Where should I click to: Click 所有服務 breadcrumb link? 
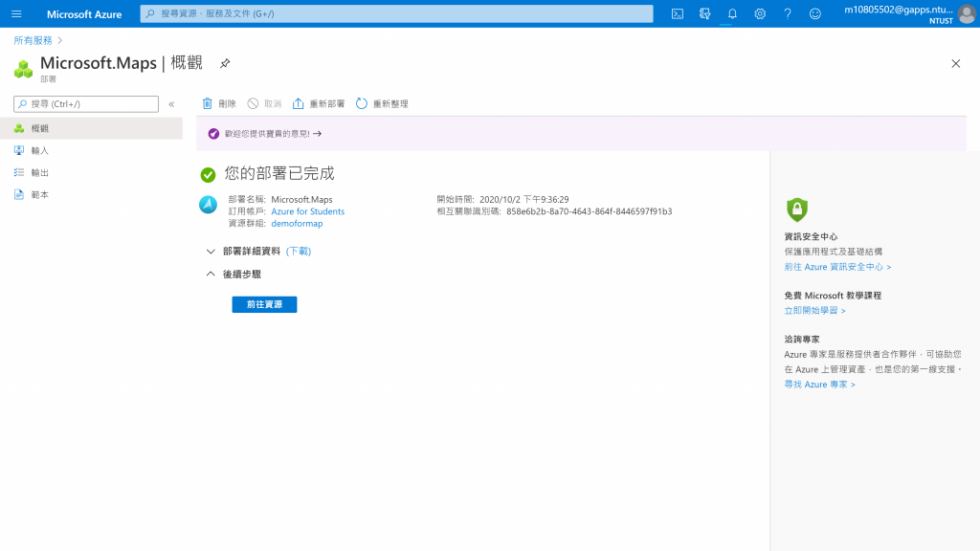33,40
